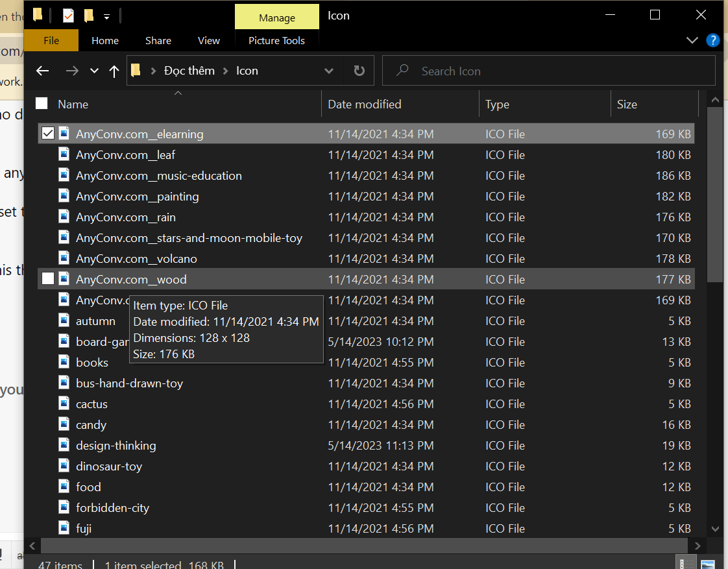Image resolution: width=728 pixels, height=569 pixels.
Task: Click the forbidden-city file icon
Action: [x=64, y=508]
